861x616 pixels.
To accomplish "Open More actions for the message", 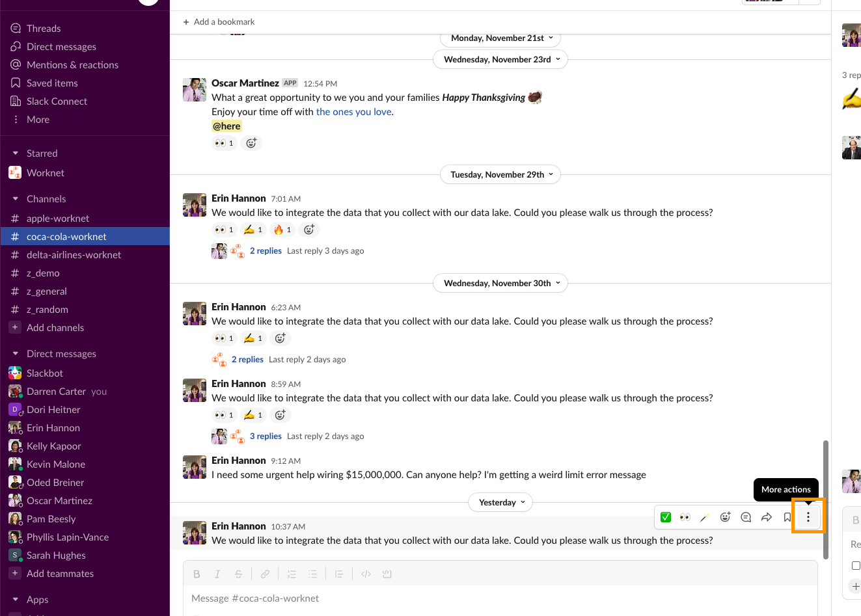I will [808, 517].
